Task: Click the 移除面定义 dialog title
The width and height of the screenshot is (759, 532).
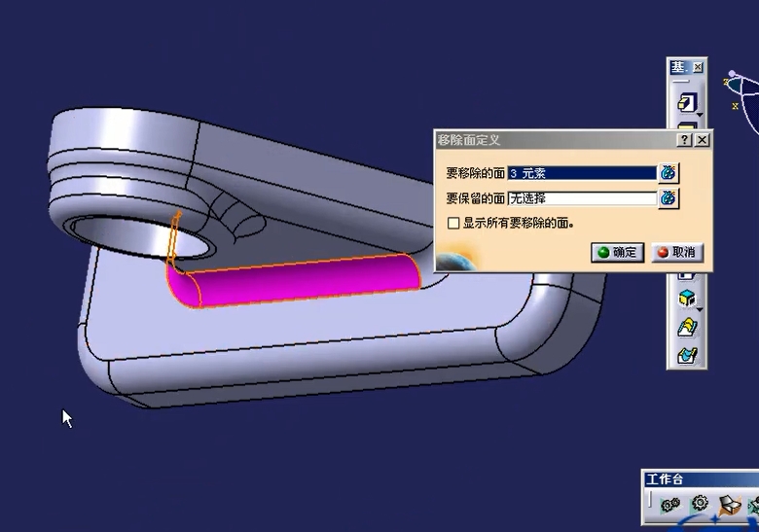Action: click(469, 140)
